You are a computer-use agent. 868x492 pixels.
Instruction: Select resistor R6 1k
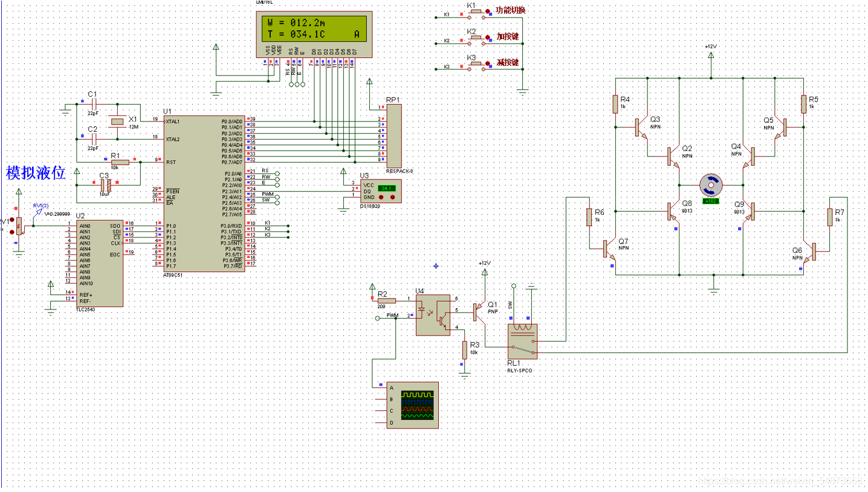pos(589,218)
